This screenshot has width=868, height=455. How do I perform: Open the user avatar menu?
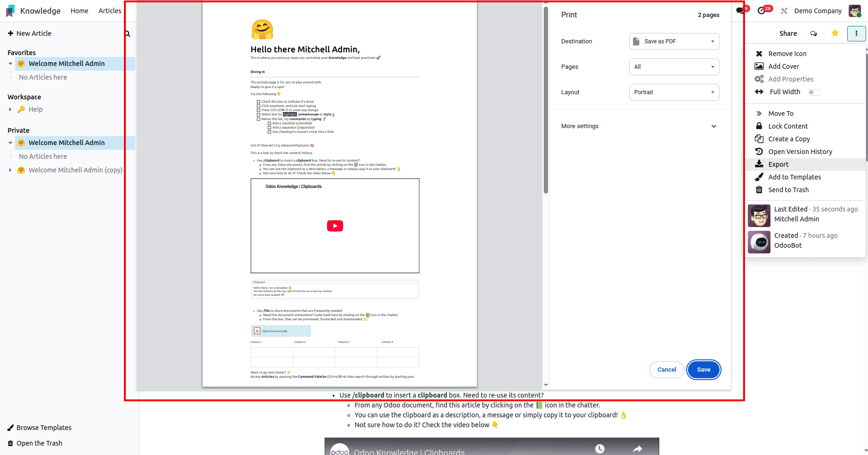855,11
